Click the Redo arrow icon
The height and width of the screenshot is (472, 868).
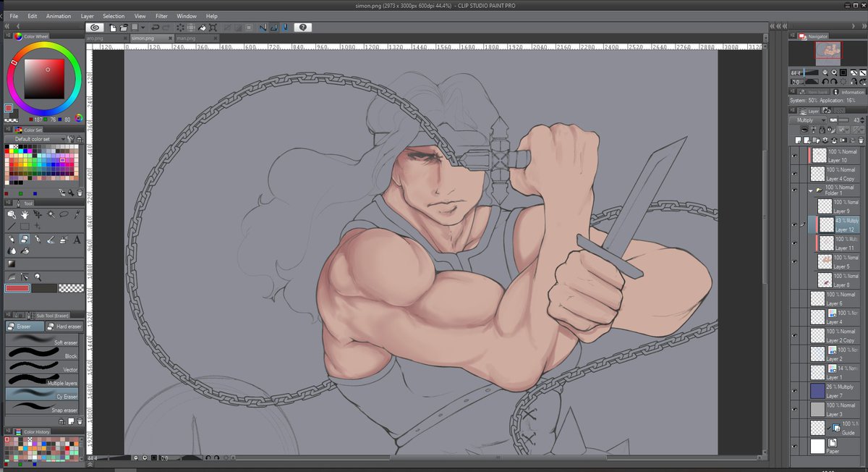[x=166, y=27]
